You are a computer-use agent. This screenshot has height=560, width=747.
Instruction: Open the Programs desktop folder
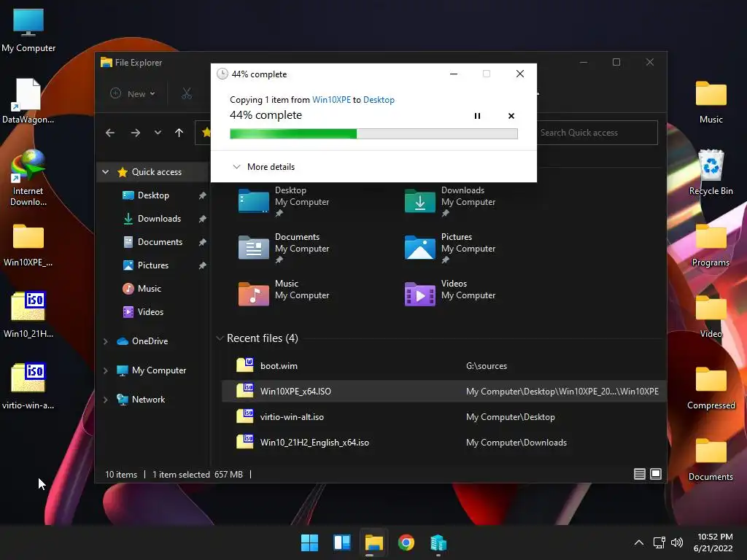[x=711, y=245]
